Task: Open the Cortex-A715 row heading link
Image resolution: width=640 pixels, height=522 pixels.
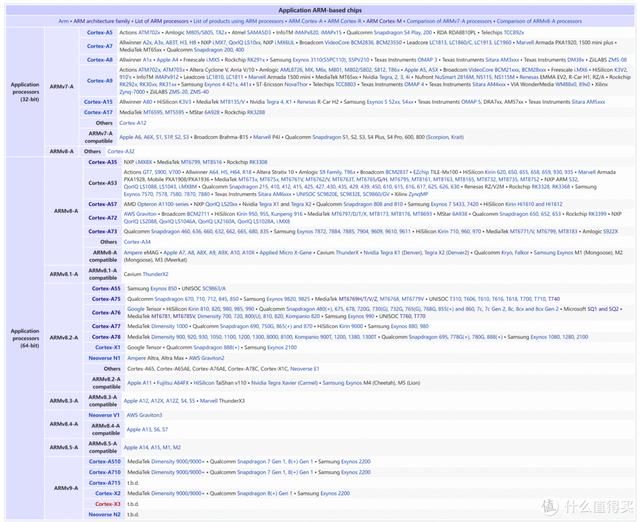Action: pyautogui.click(x=105, y=483)
